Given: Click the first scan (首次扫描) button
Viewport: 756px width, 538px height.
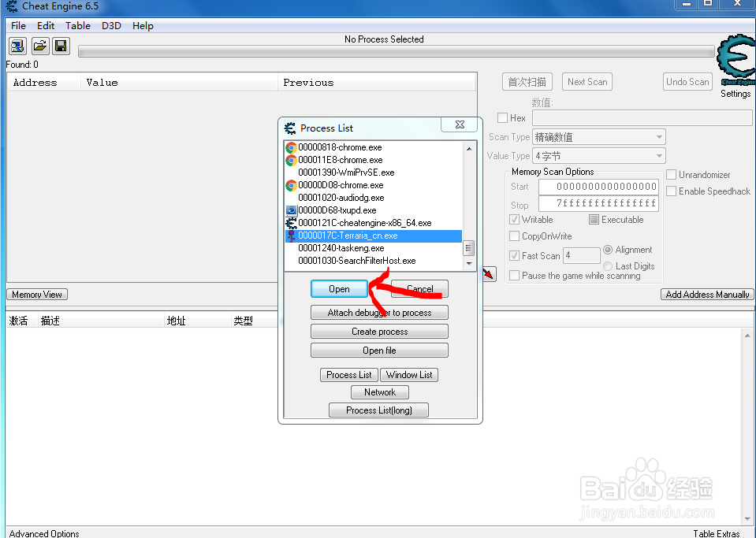Looking at the screenshot, I should pyautogui.click(x=527, y=82).
